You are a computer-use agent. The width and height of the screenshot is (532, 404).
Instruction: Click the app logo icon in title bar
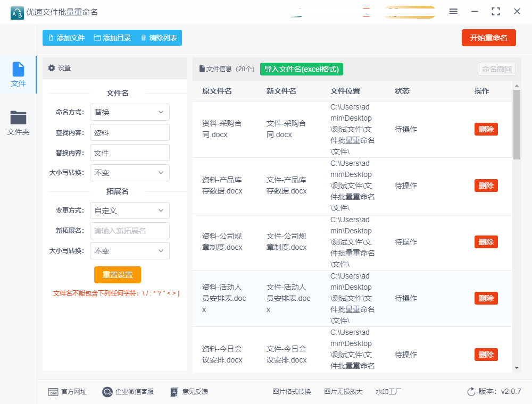[x=17, y=13]
